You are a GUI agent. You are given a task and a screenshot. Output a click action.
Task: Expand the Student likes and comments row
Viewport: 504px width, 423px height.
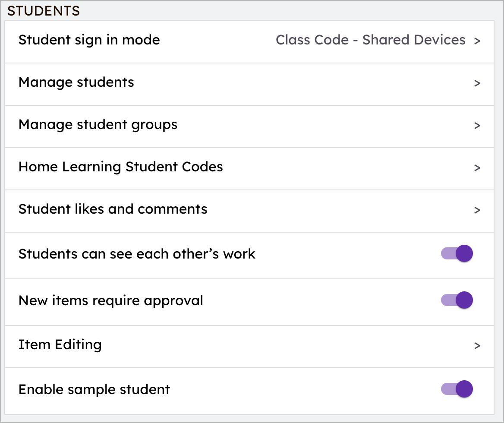point(477,210)
